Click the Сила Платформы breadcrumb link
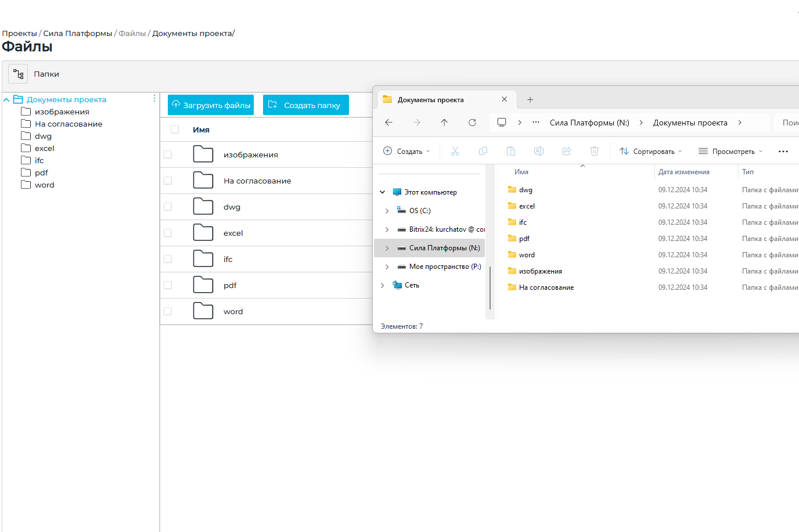This screenshot has width=799, height=532. click(78, 34)
